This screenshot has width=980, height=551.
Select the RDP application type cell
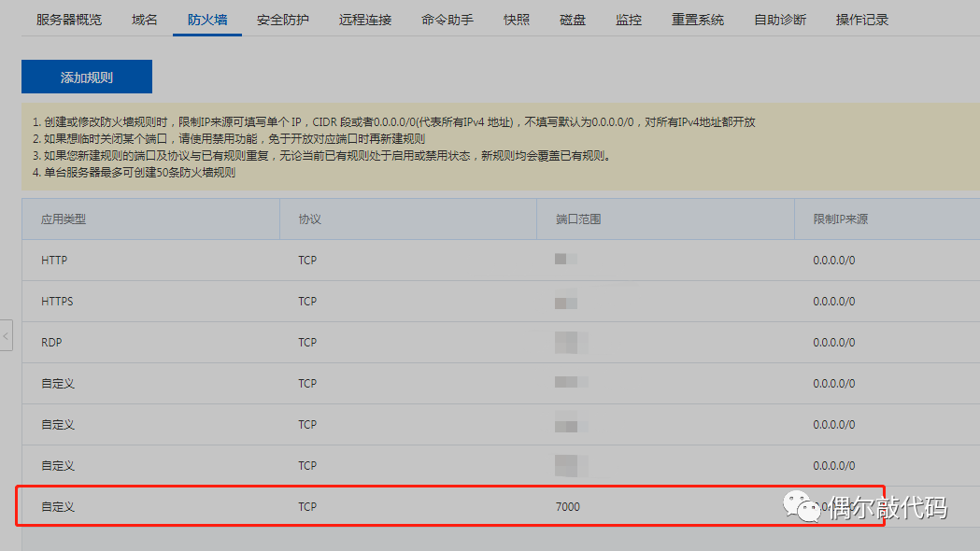point(51,343)
